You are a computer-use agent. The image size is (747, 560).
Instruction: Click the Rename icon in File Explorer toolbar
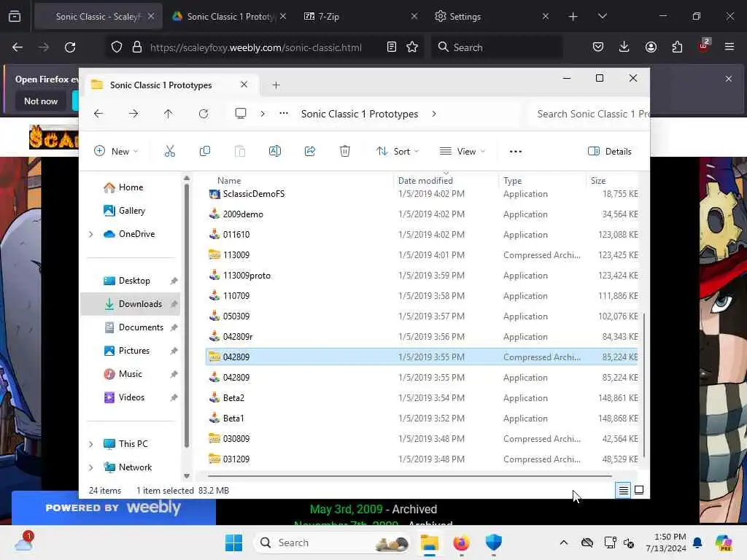(275, 152)
